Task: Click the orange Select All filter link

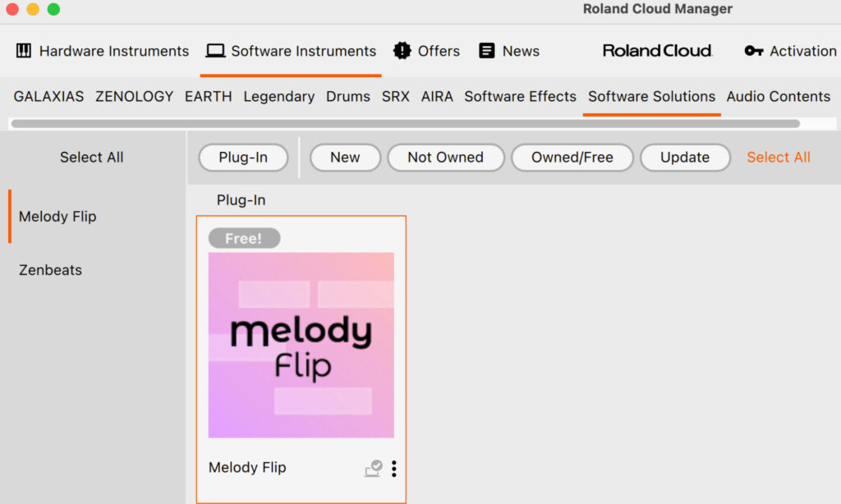Action: 779,158
